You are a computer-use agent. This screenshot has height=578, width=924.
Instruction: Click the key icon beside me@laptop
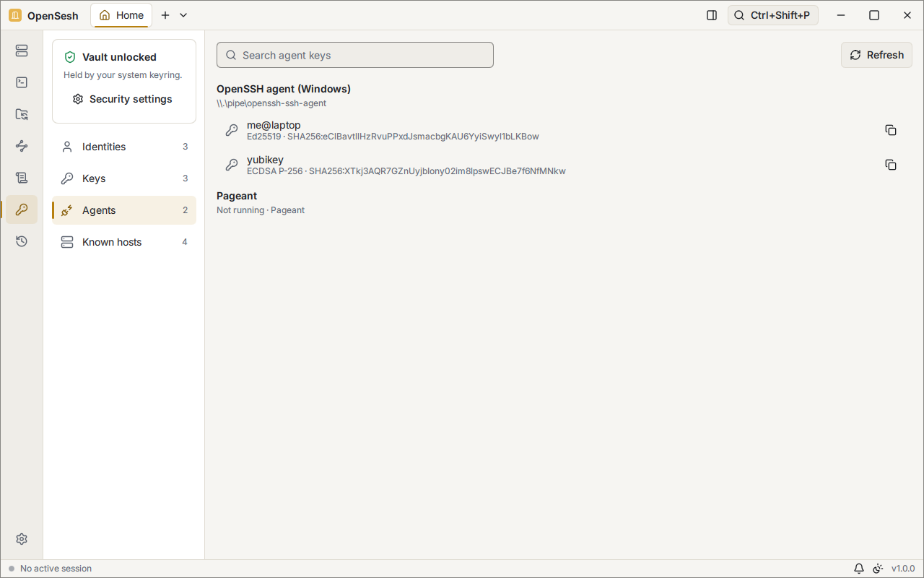232,130
